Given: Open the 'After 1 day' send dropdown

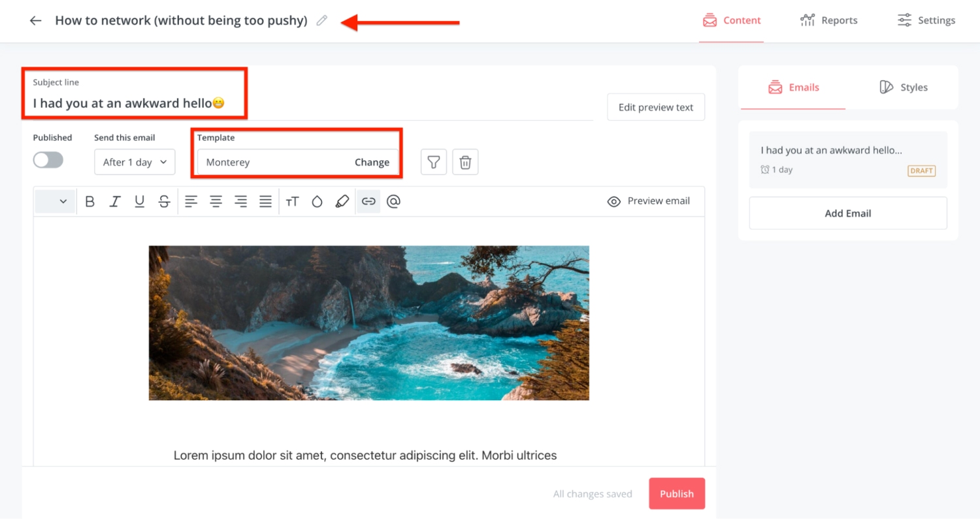Looking at the screenshot, I should [135, 162].
